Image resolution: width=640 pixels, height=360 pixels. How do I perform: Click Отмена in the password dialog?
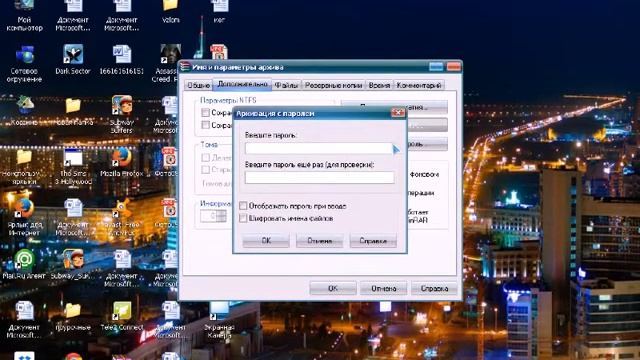[320, 241]
